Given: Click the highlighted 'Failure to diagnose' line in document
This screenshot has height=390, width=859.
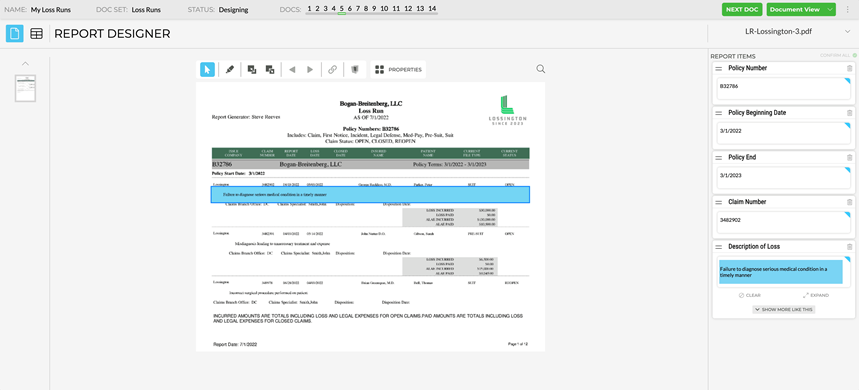Looking at the screenshot, I should (370, 194).
